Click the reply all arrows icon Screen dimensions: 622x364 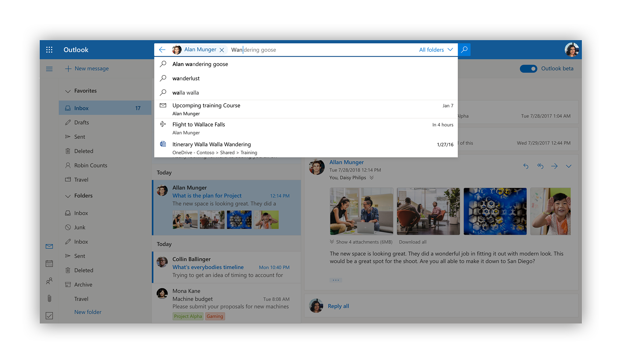point(540,166)
